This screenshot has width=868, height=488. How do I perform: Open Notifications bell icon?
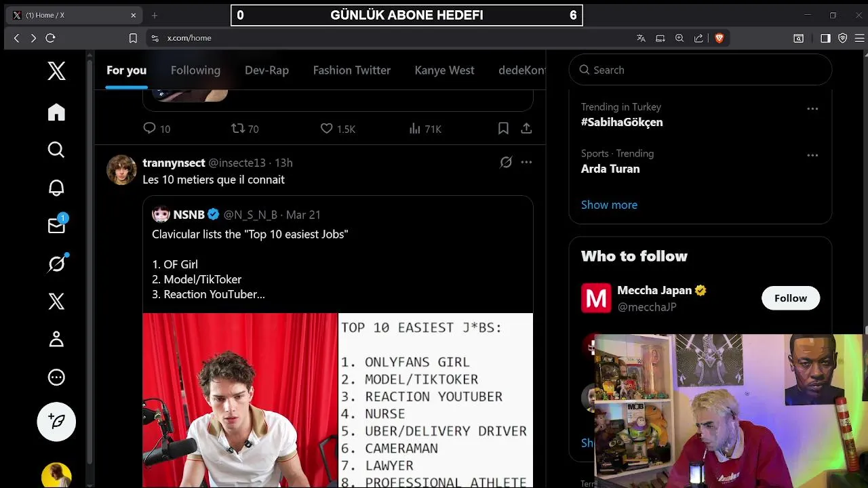56,188
